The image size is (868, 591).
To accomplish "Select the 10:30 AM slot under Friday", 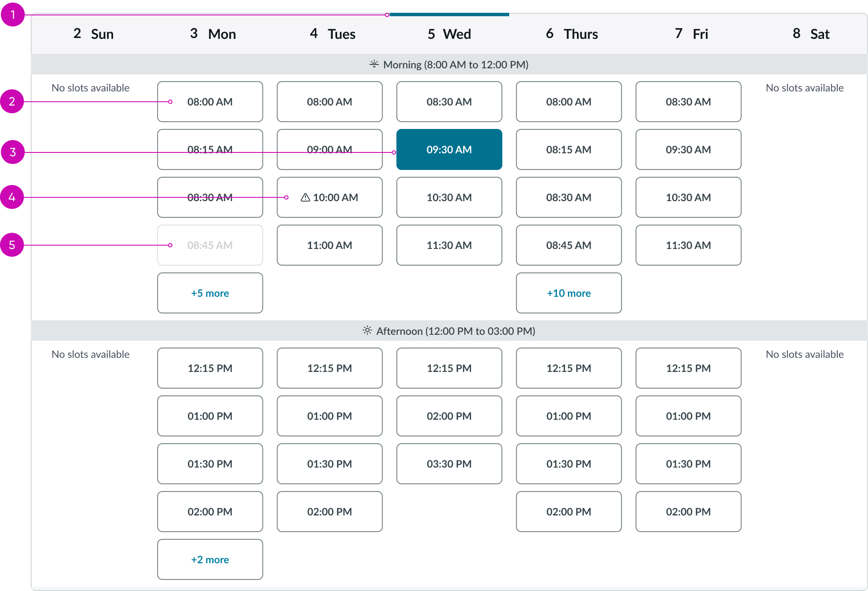I will point(688,197).
